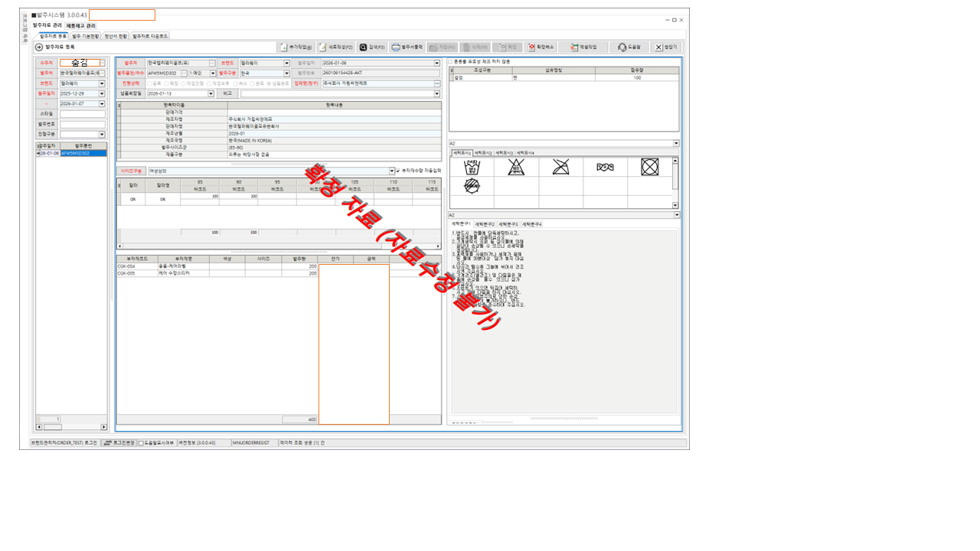This screenshot has width=980, height=551.
Task: Click the order list horizontal scrollbar right arrow
Action: click(104, 427)
